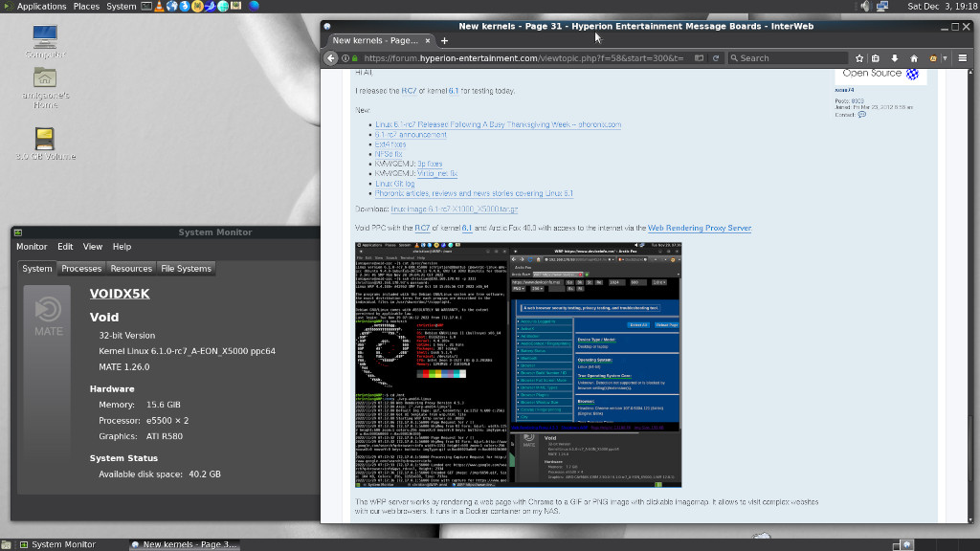Go to the browser home page

point(914,58)
